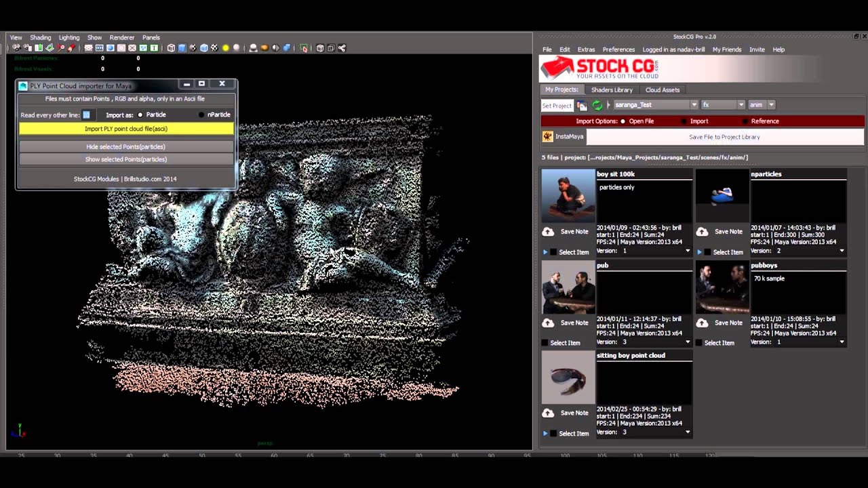Screen dimensions: 868x488
Task: Click the X-Ray cube icon in viewport toolbar
Action: pos(320,48)
